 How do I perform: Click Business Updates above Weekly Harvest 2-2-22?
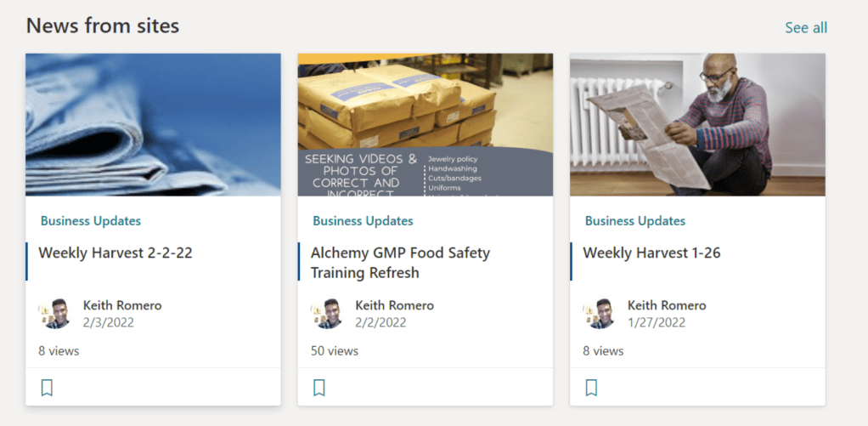pos(91,221)
